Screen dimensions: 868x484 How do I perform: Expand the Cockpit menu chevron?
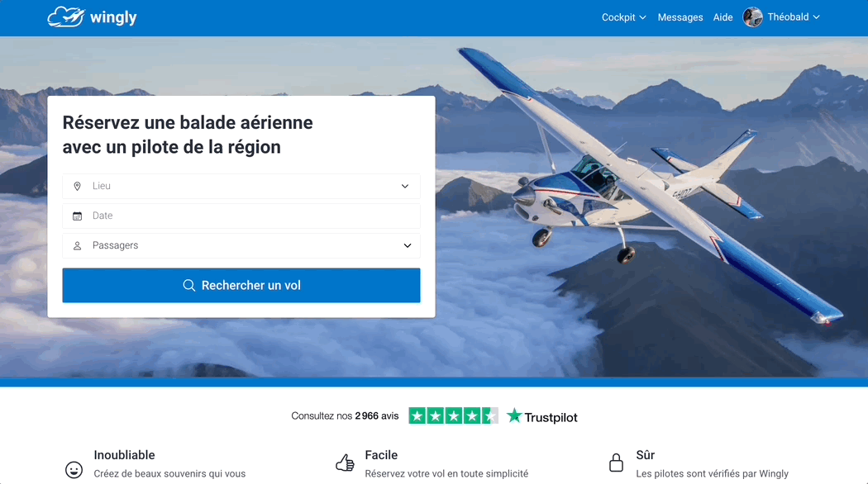pyautogui.click(x=642, y=17)
